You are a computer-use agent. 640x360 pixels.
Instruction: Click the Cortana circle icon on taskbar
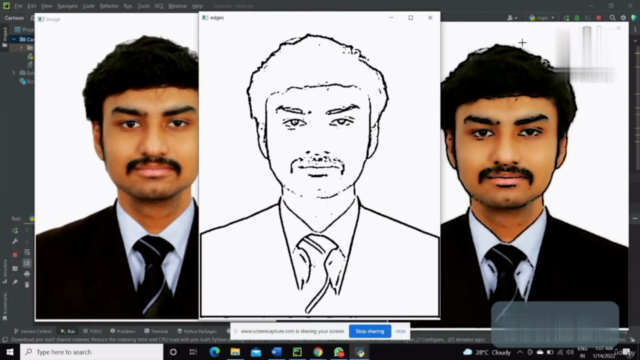coord(173,352)
